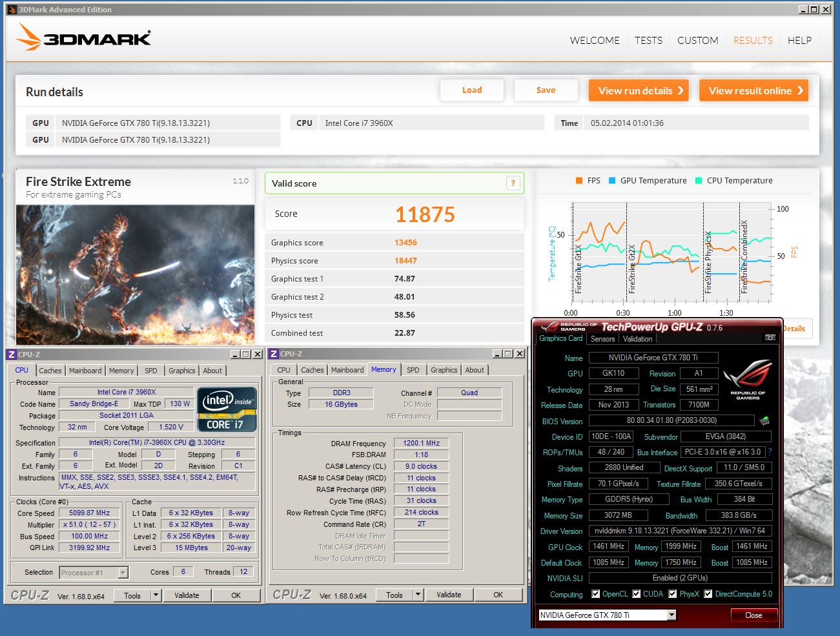Click OK button in left CPU-Z
The height and width of the screenshot is (636, 840).
(x=236, y=595)
